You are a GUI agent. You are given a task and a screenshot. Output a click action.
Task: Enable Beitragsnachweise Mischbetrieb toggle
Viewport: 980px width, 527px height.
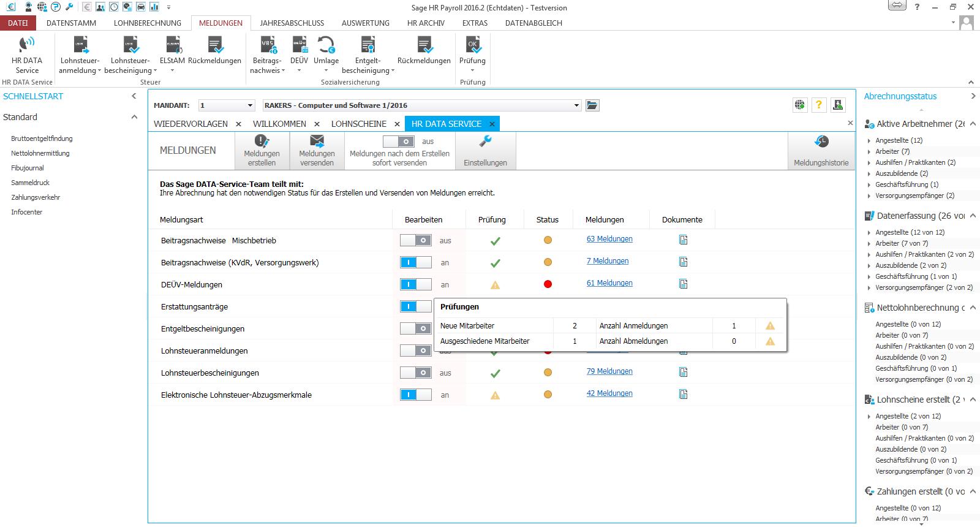[416, 240]
